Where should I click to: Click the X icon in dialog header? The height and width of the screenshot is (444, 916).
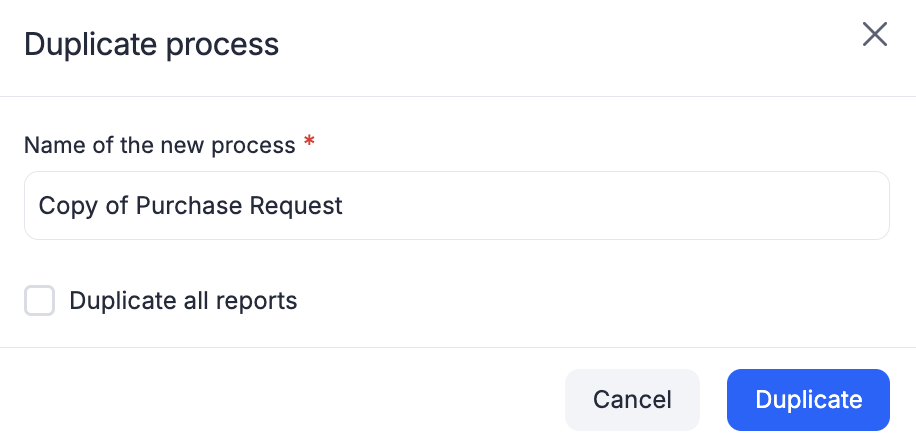[x=875, y=35]
